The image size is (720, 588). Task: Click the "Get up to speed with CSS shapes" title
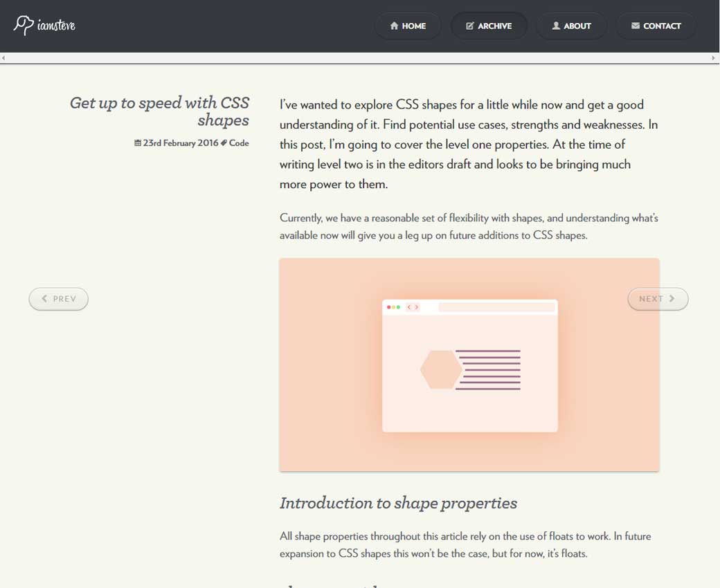(160, 111)
